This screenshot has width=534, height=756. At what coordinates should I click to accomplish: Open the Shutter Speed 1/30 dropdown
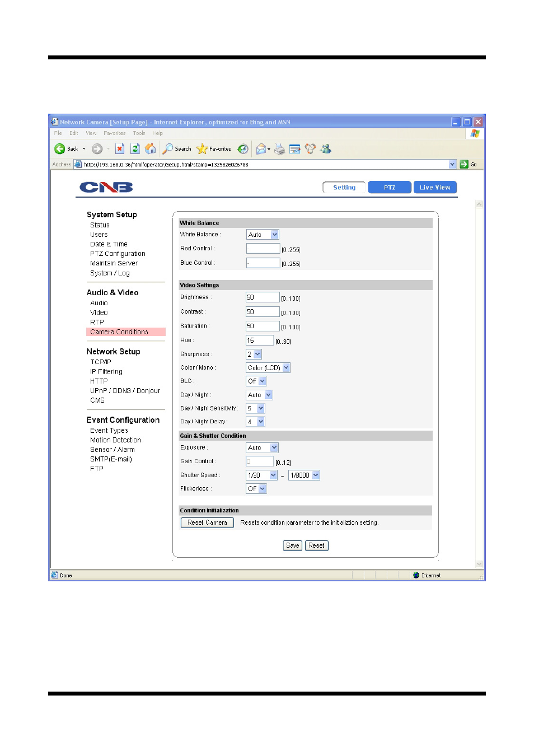262,475
